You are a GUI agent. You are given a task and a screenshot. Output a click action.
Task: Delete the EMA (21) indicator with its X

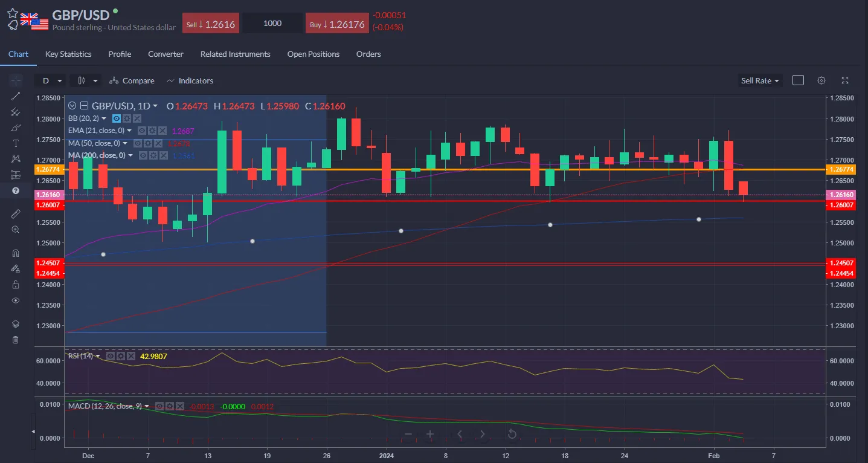162,131
